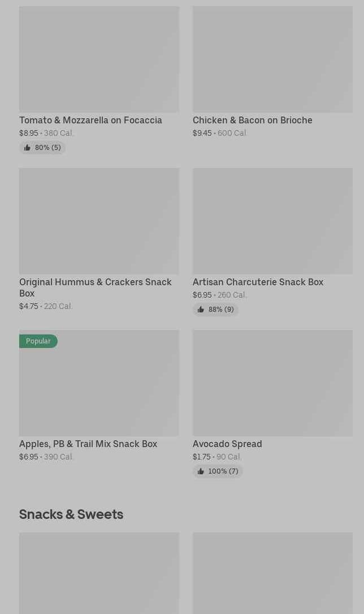Open Chicken & Bacon on Brioche item
This screenshot has width=364, height=614.
252,120
